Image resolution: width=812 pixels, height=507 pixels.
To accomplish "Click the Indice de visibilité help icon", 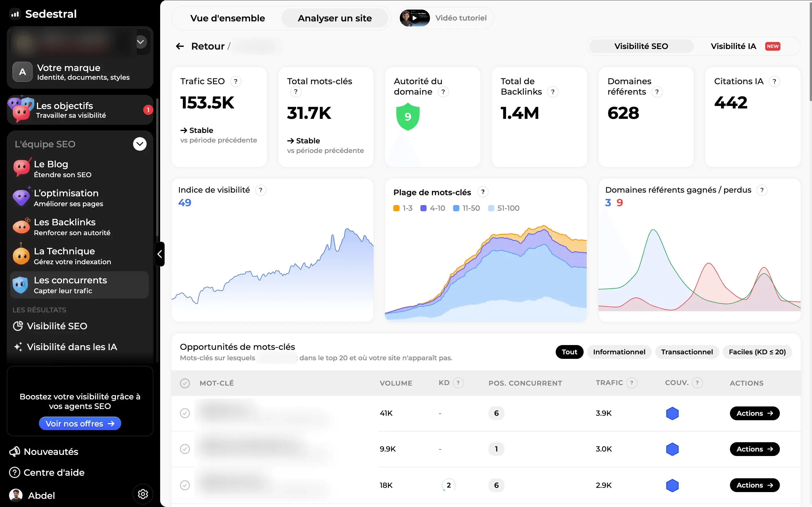I will coord(261,190).
